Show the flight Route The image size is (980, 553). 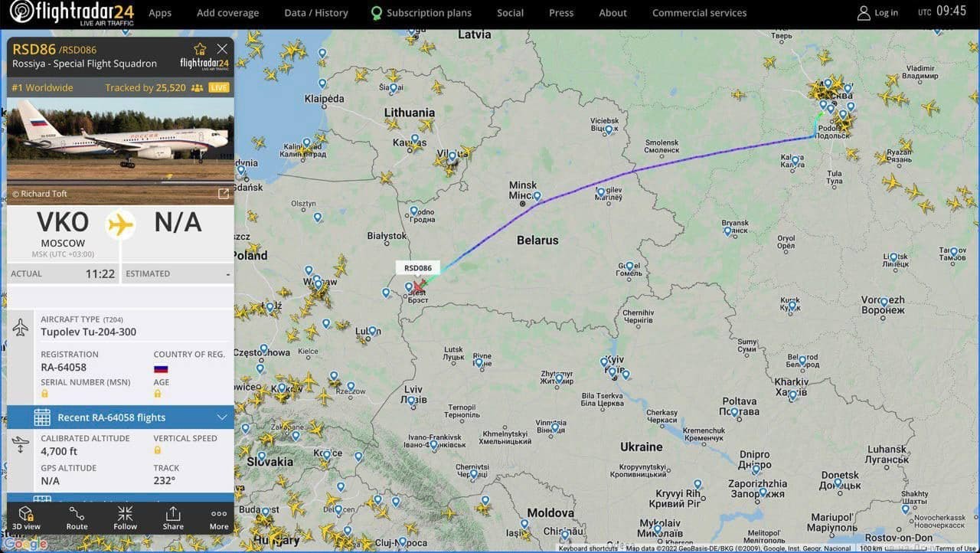point(77,518)
